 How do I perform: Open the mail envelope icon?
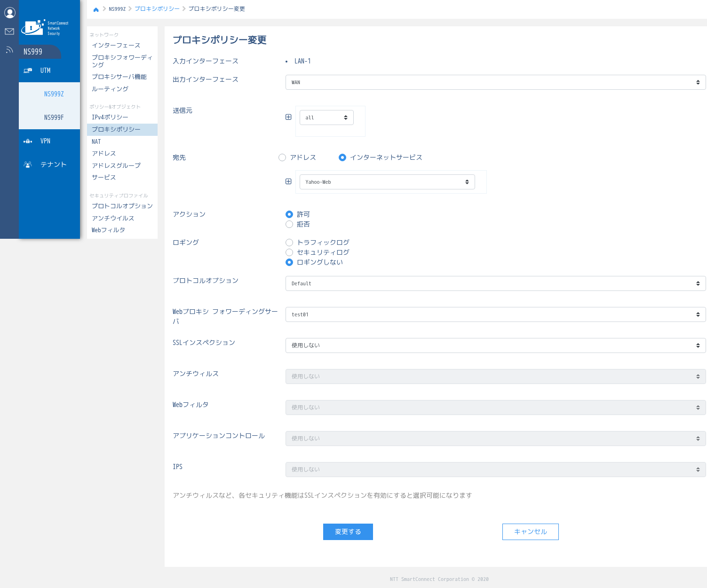pyautogui.click(x=9, y=31)
